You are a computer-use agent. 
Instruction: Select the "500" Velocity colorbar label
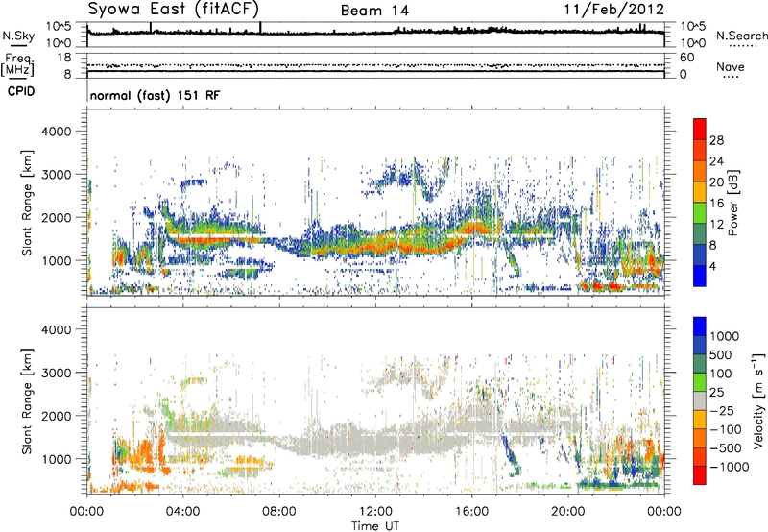point(721,355)
